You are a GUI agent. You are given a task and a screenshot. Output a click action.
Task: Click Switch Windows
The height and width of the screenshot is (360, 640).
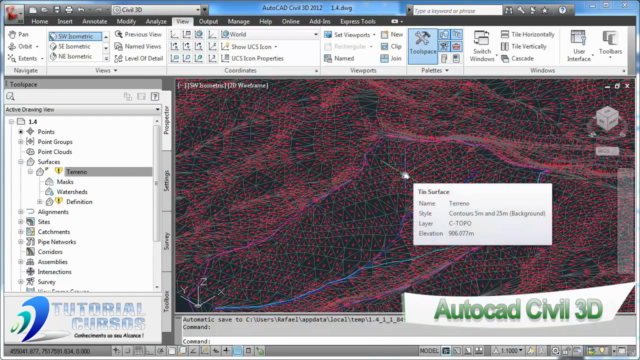tap(482, 46)
